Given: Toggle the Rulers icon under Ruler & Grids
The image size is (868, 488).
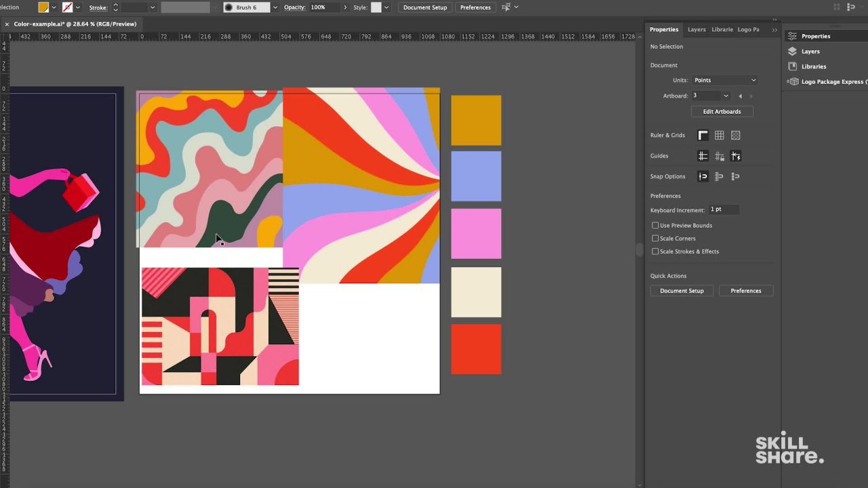Looking at the screenshot, I should 703,135.
